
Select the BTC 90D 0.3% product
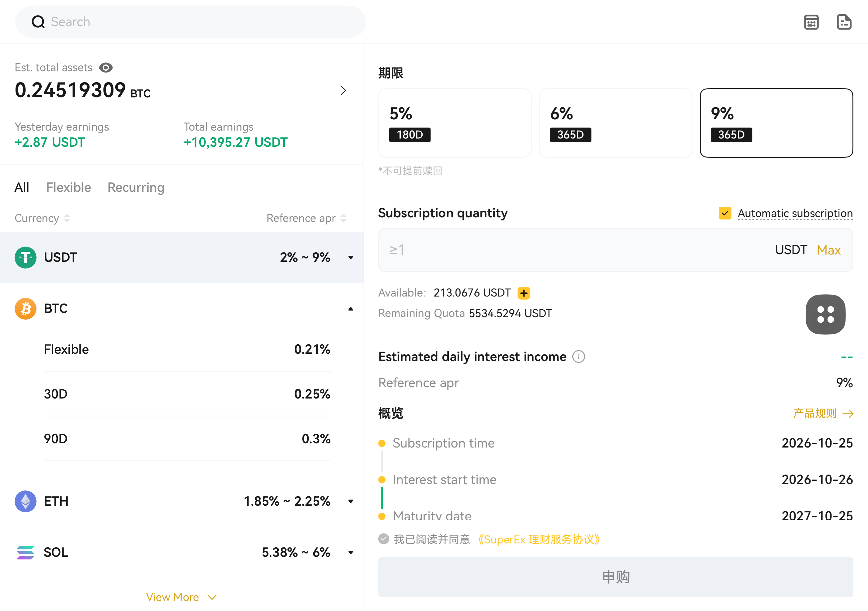click(187, 438)
